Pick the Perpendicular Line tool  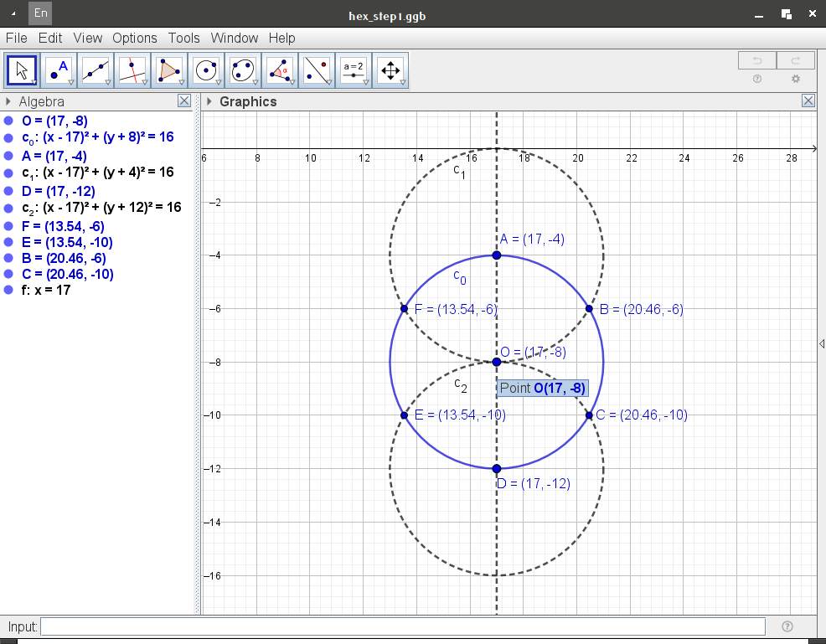[x=132, y=70]
